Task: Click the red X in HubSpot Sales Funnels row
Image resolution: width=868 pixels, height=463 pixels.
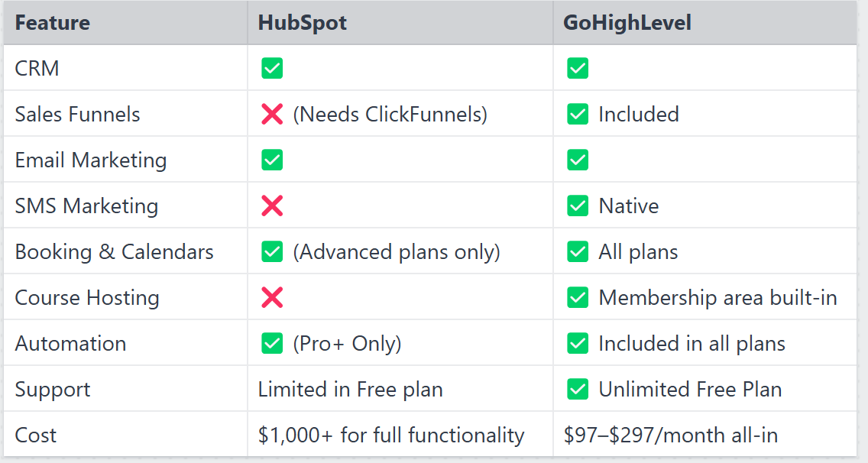Action: (x=272, y=114)
